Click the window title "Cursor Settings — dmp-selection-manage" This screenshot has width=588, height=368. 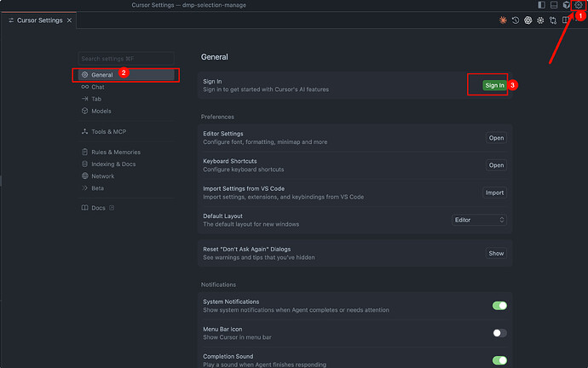coord(189,5)
